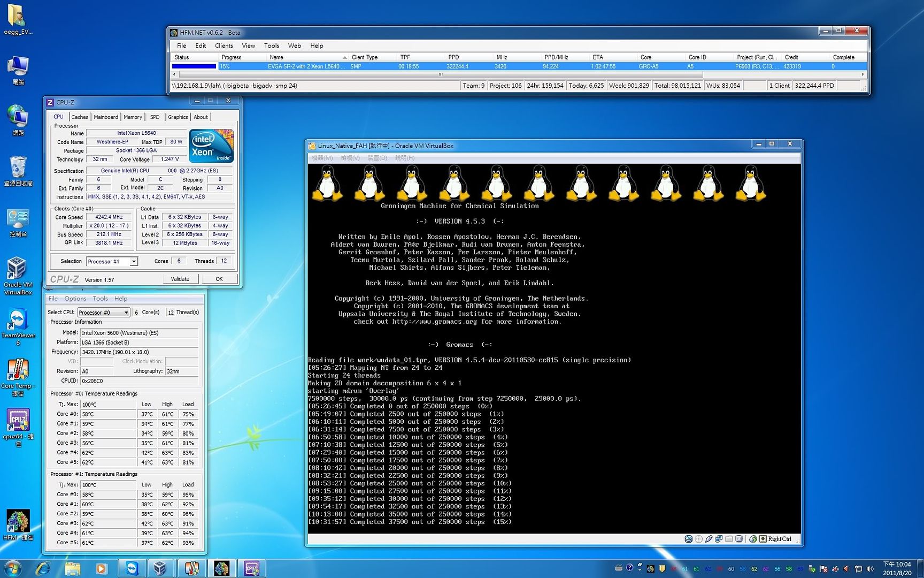Click the virtualization chip icon in VirtualBox status bar
This screenshot has height=578, width=924.
[739, 539]
